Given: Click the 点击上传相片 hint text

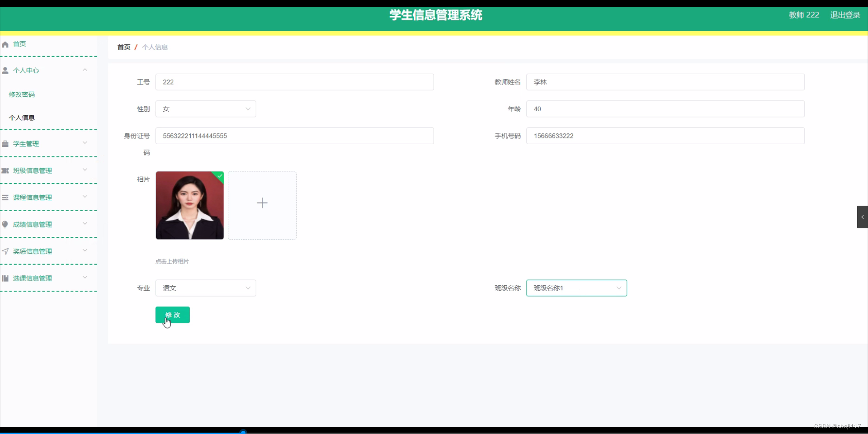Looking at the screenshot, I should [x=172, y=261].
